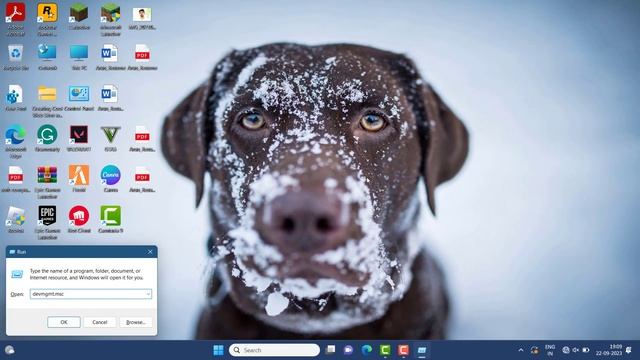Image resolution: width=640 pixels, height=360 pixels.
Task: Select the shield installer icon beside Epic Games
Action: [15, 216]
